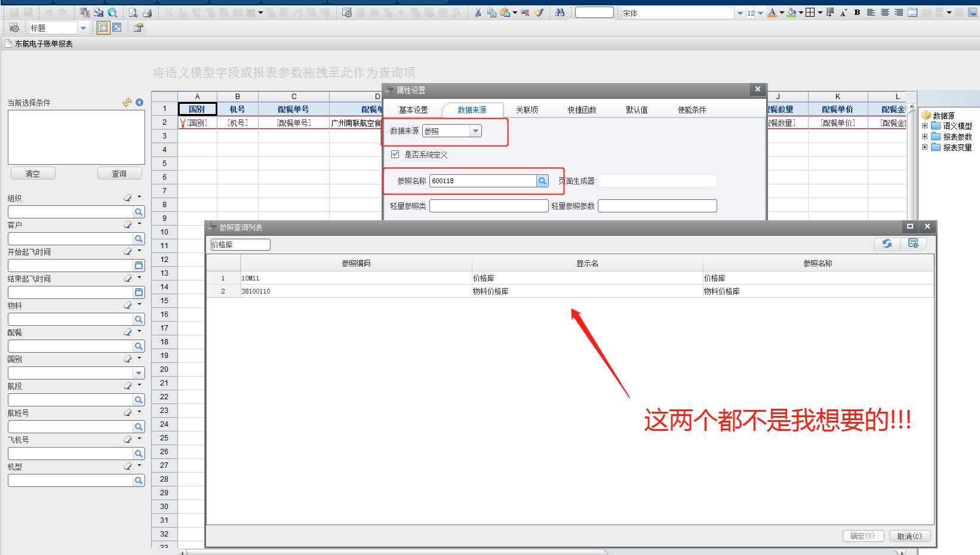Click the globe search icon in top toolbar
980x555 pixels.
[x=112, y=13]
